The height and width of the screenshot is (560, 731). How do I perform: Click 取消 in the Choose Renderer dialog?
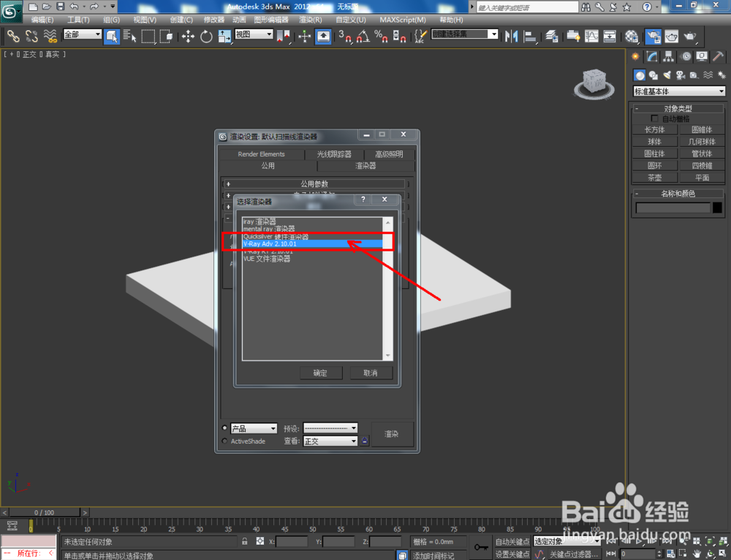[x=371, y=373]
